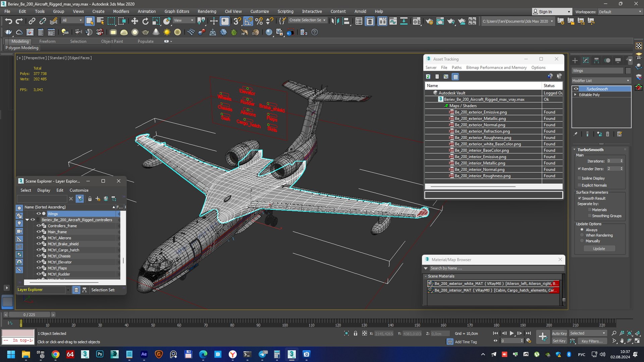Click Play Animation button
Screen dimensions: 644x362
(512, 333)
